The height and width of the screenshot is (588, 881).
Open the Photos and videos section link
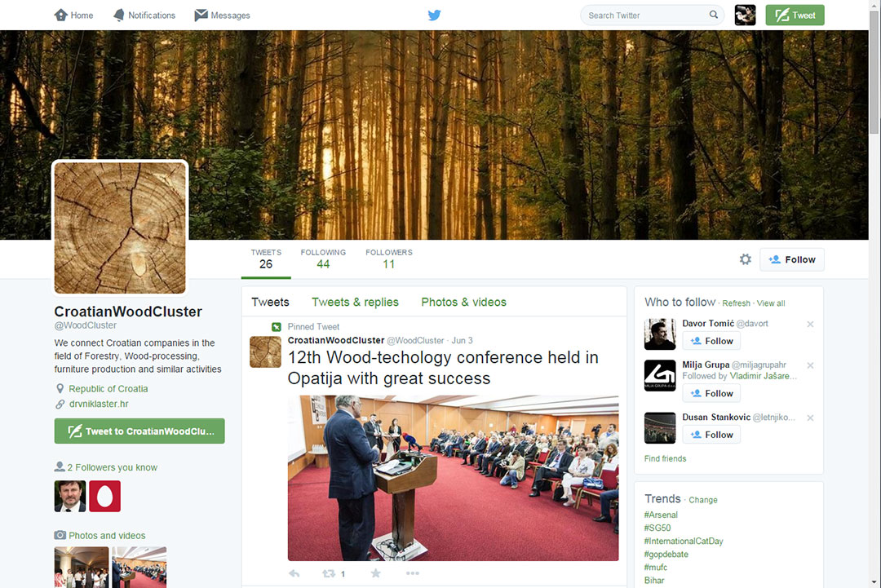click(107, 536)
